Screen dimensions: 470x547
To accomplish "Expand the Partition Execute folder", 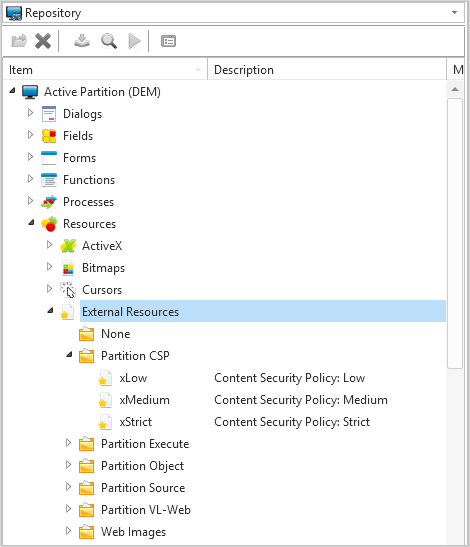I will [68, 443].
